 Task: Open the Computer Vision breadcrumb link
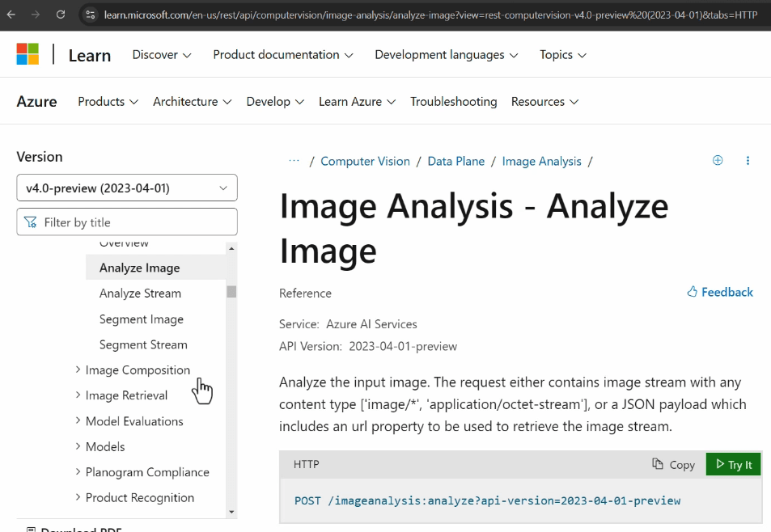(x=365, y=161)
